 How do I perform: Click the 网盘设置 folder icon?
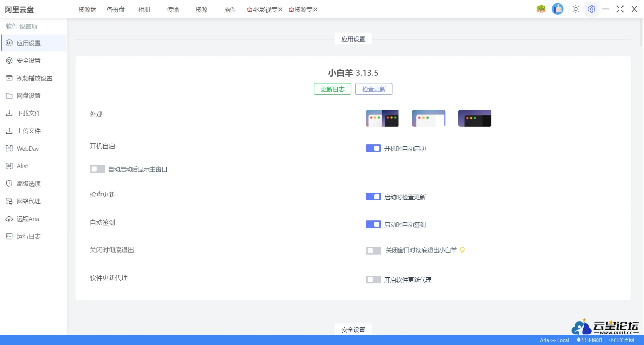(9, 96)
